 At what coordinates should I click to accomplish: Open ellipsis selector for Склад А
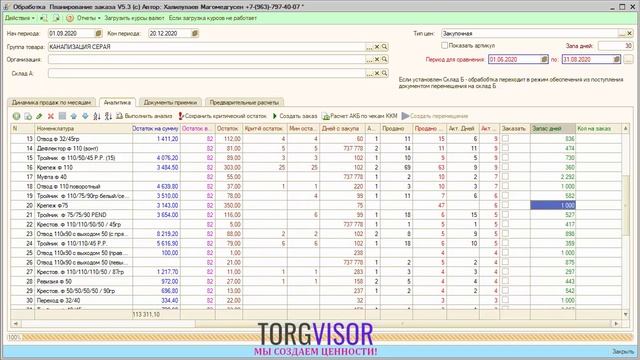[369, 73]
